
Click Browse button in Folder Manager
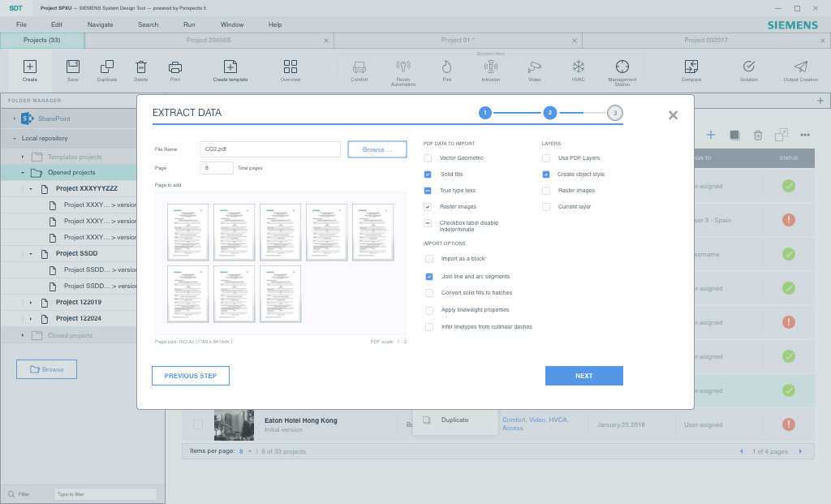point(46,369)
